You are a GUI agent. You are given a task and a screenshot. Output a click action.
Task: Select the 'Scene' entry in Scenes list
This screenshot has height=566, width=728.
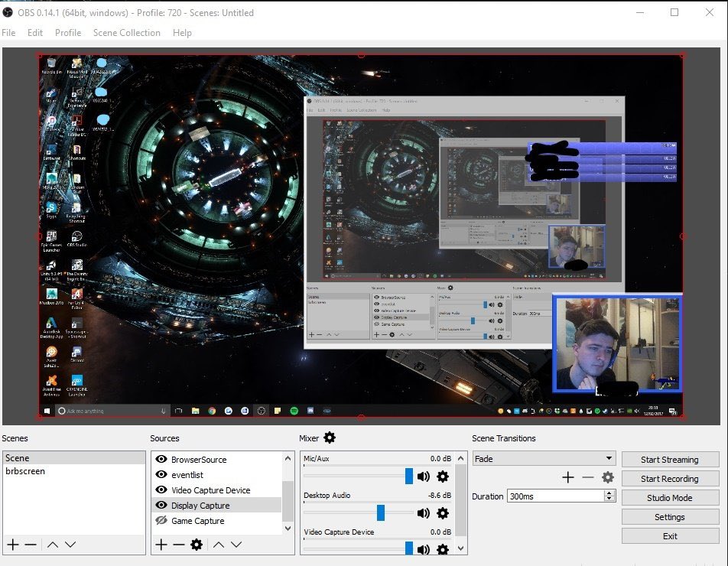tap(74, 458)
